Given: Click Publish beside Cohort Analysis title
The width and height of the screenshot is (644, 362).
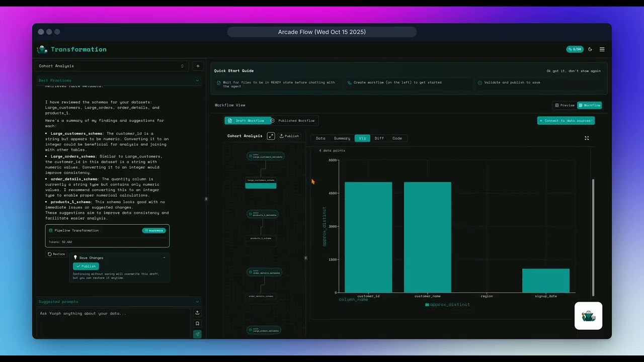Looking at the screenshot, I should pyautogui.click(x=289, y=136).
